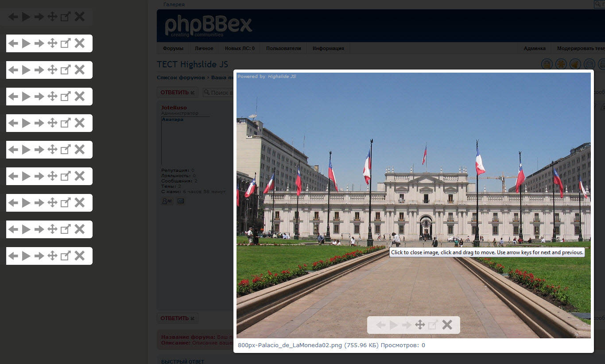Select the Информация menu item

point(328,48)
